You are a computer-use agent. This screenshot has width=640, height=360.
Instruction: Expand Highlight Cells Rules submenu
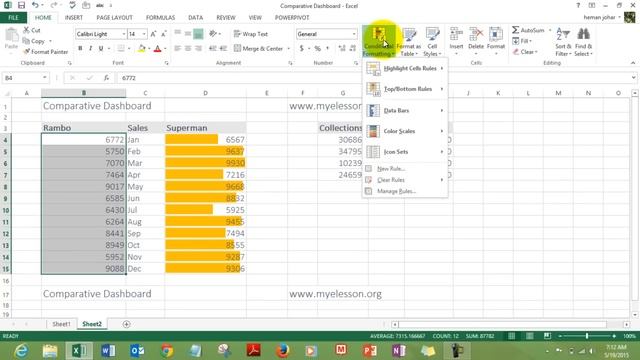tap(405, 68)
